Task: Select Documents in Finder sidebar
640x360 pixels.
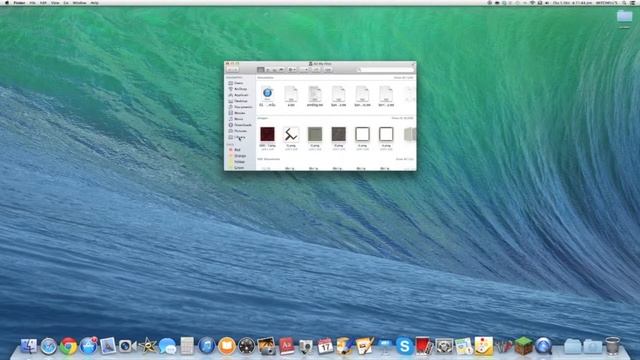Action: (240, 107)
